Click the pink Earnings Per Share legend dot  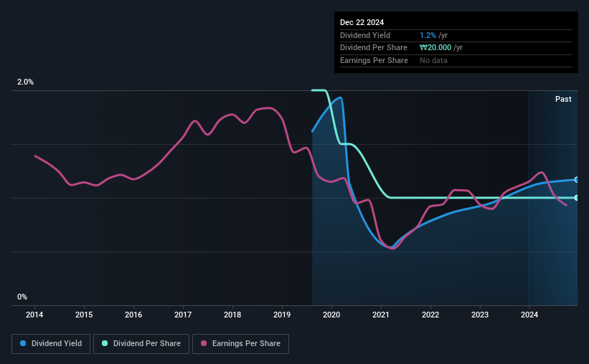204,343
